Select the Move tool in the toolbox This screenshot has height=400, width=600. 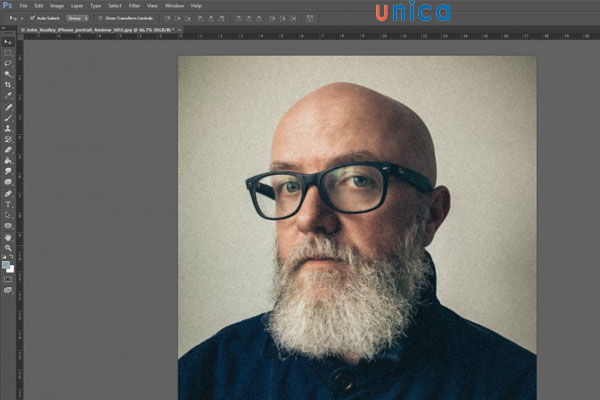coord(8,42)
